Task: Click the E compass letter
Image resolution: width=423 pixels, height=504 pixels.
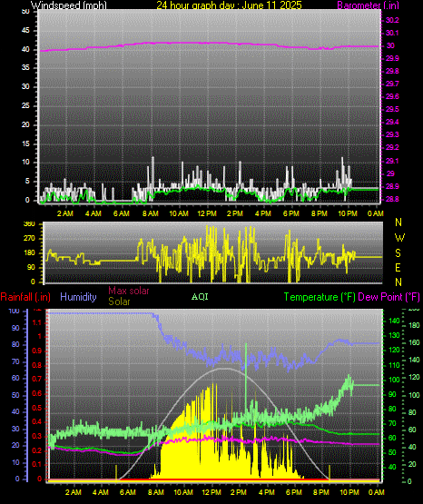Action: pos(398,268)
